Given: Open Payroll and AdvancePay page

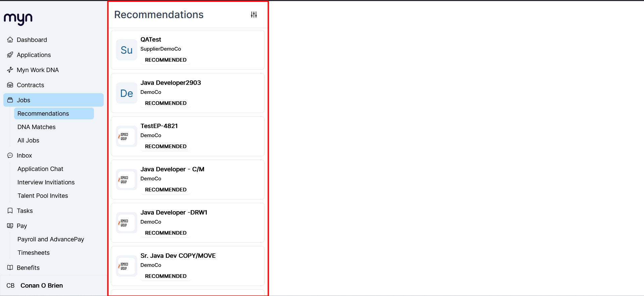Looking at the screenshot, I should tap(51, 239).
